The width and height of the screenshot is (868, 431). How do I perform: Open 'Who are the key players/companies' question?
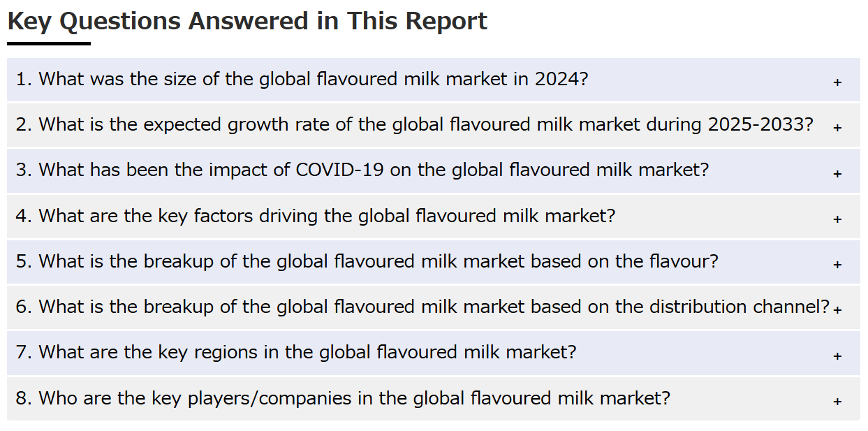[x=343, y=398]
